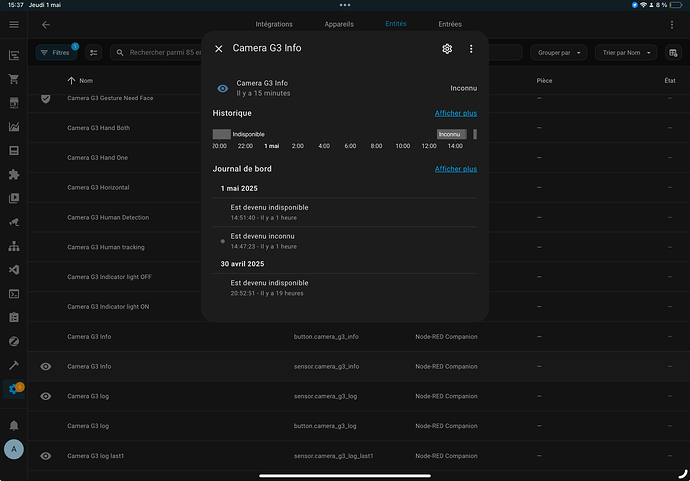Switch to the Intégrations tab

click(274, 23)
